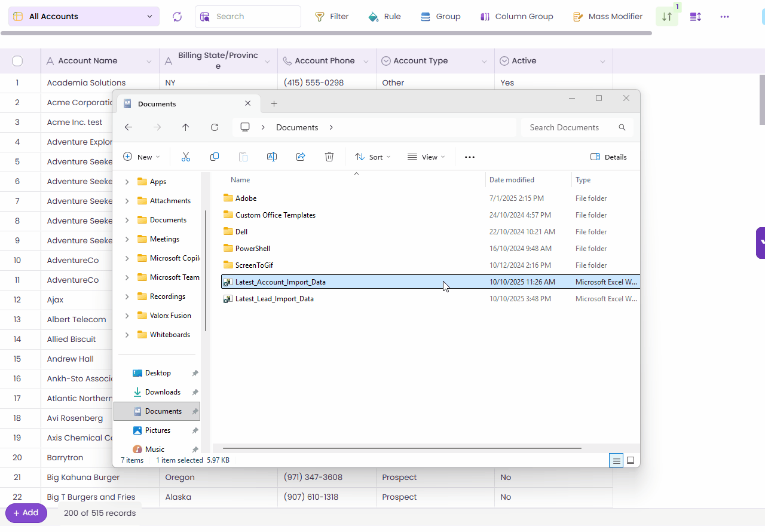
Task: Open the Account Type column dropdown arrow
Action: (484, 62)
